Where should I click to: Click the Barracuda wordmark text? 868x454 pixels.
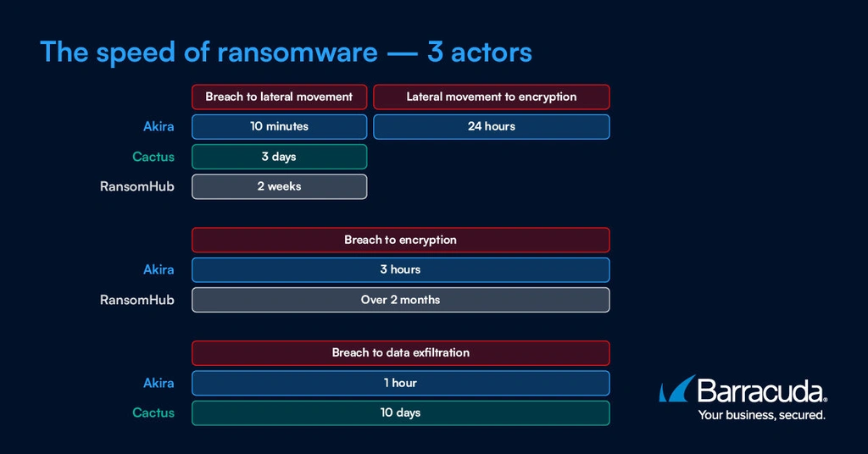[x=760, y=391]
